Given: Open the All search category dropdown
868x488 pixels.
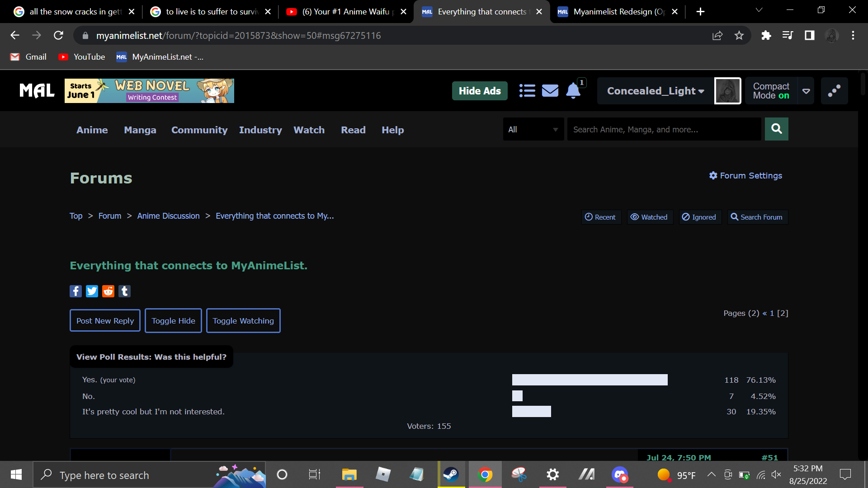Looking at the screenshot, I should [533, 130].
